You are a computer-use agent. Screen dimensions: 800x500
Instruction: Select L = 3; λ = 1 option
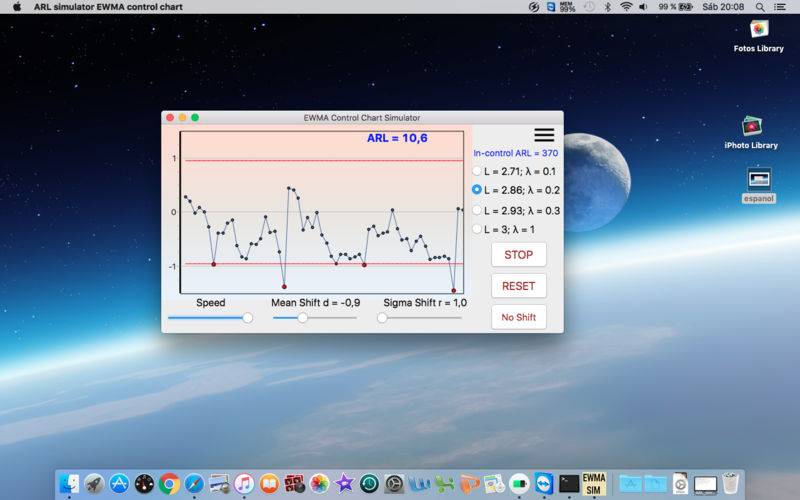coord(504,229)
